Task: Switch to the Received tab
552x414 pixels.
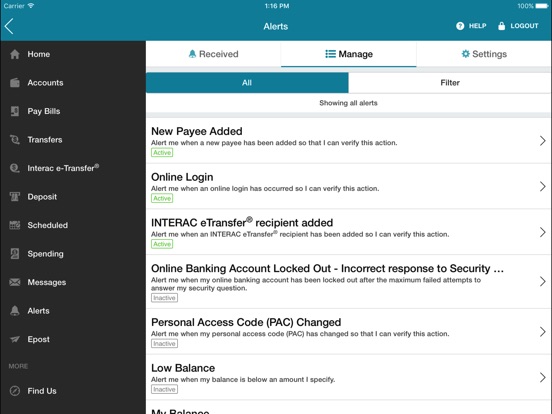Action: (213, 54)
